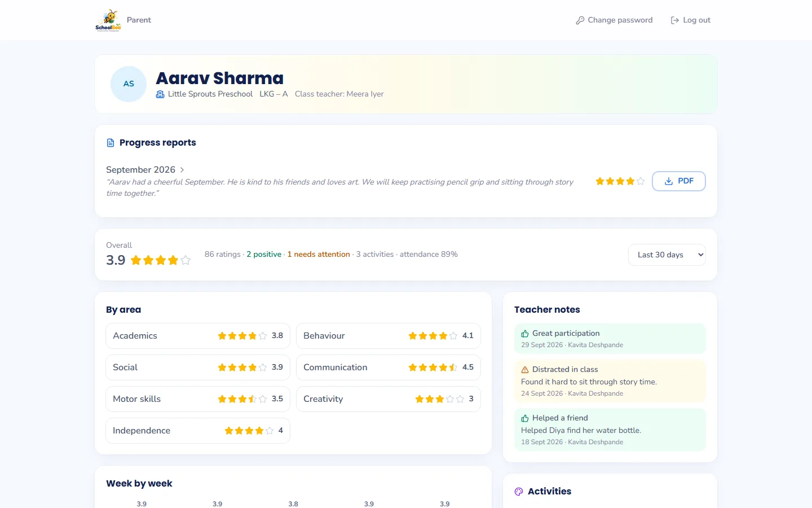The image size is (812, 508).
Task: Click the 18 Sept 2026 note date
Action: (542, 443)
